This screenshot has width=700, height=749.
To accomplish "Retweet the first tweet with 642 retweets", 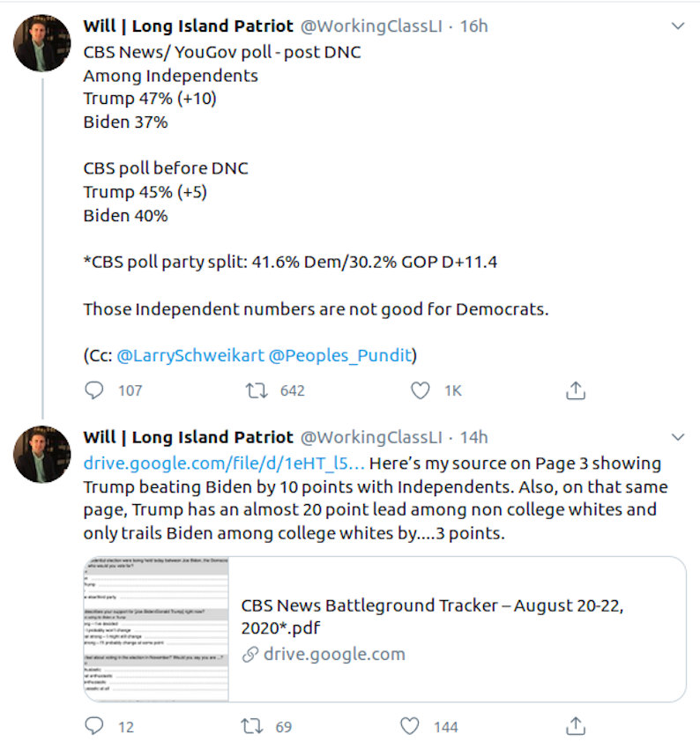I will pos(256,390).
